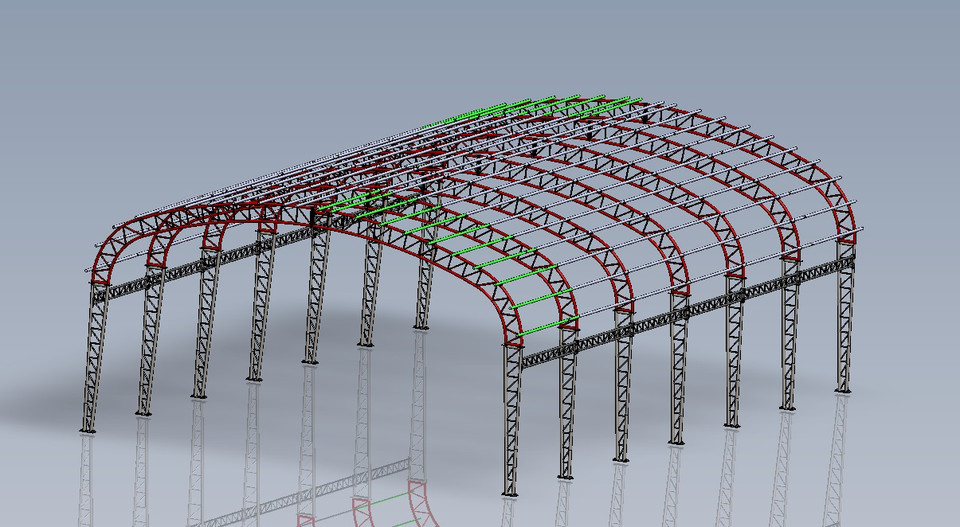Select the front corner column nearest the viewer
Screen dimensions: 960x527
click(x=511, y=420)
